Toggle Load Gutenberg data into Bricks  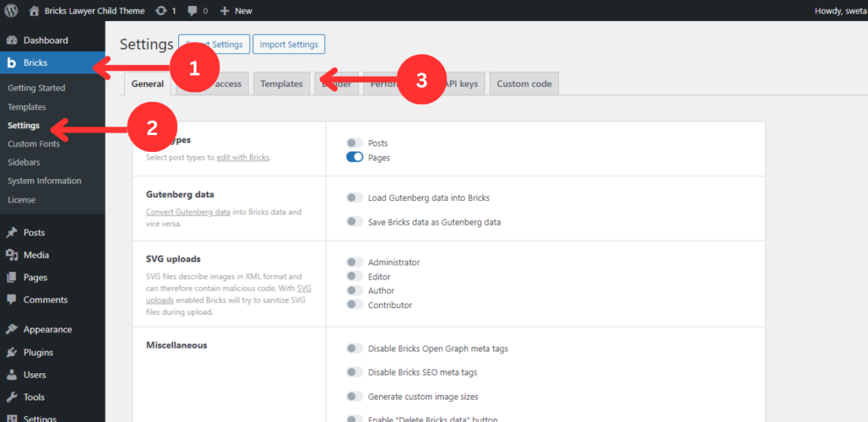click(x=354, y=197)
